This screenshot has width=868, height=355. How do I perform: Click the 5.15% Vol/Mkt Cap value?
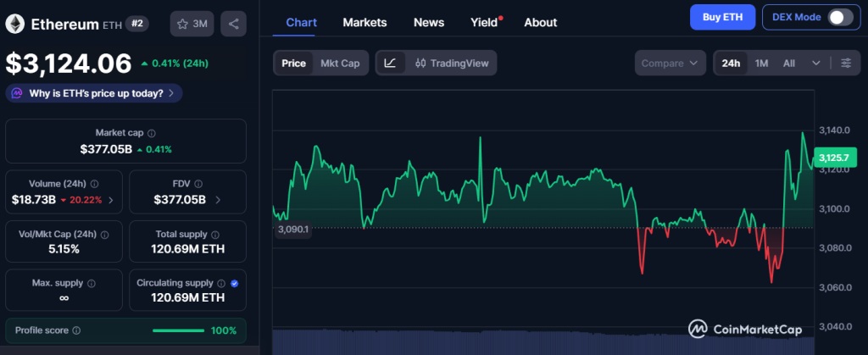point(64,249)
